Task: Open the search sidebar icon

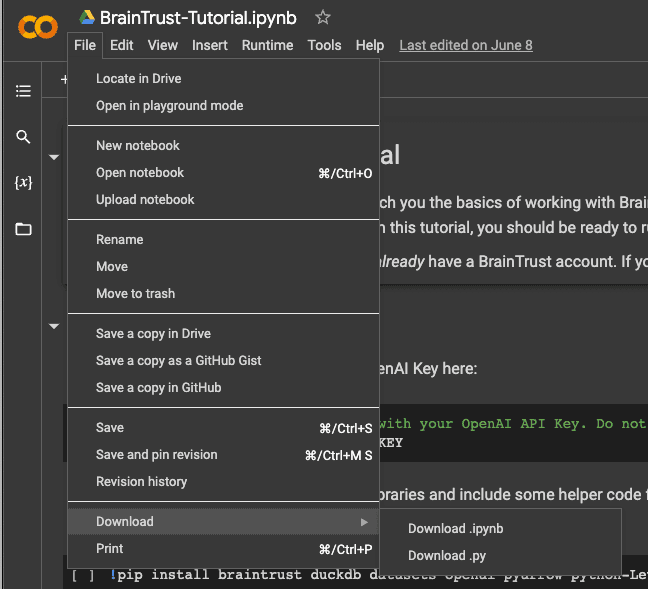Action: pyautogui.click(x=23, y=137)
